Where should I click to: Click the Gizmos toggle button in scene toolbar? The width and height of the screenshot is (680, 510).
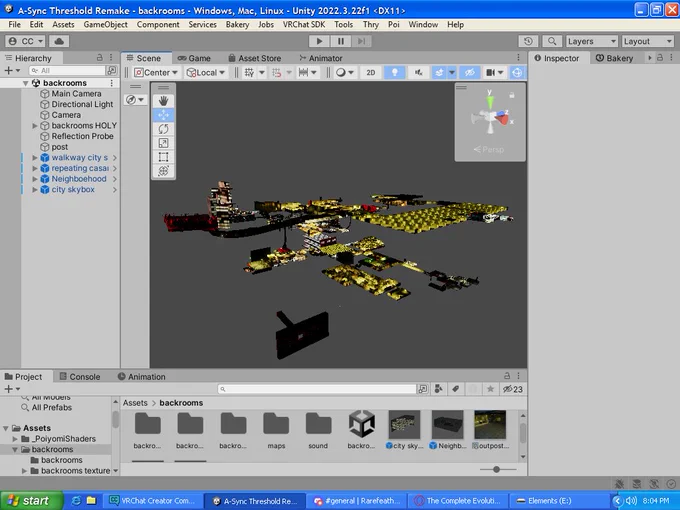(x=517, y=72)
